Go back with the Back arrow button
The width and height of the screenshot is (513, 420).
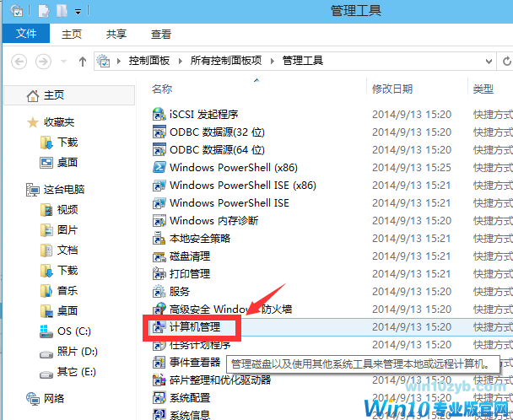tap(19, 62)
